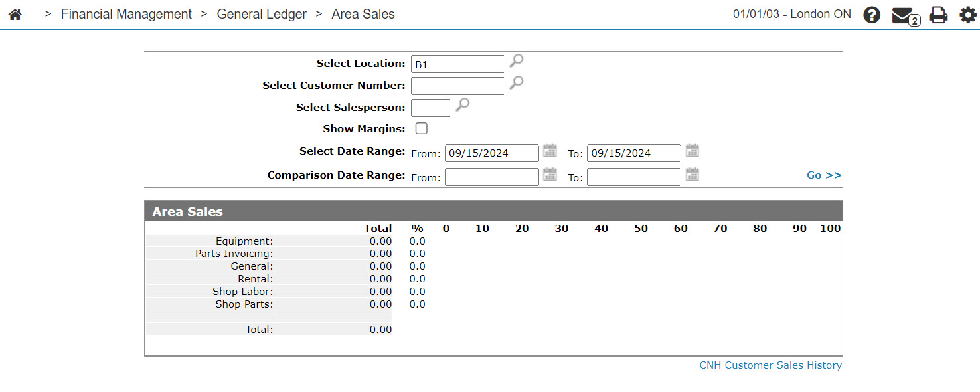The width and height of the screenshot is (980, 392).
Task: Open calendar for Comparison Date Range From
Action: 550,174
